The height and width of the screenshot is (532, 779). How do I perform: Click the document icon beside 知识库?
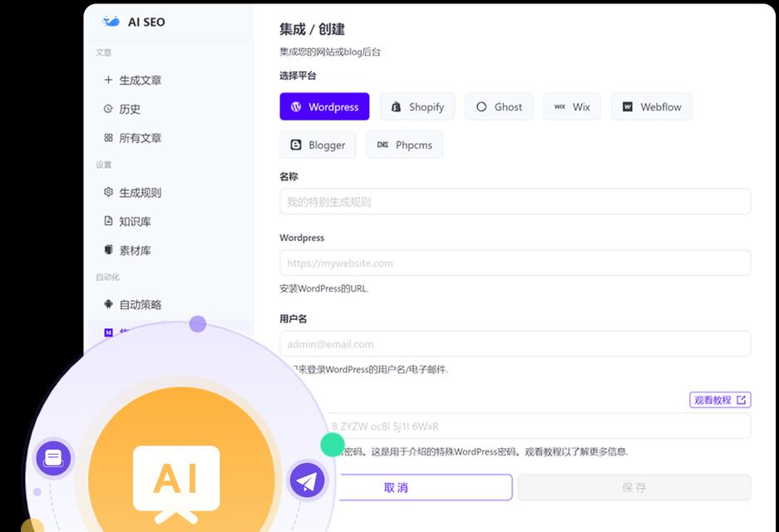(x=108, y=220)
